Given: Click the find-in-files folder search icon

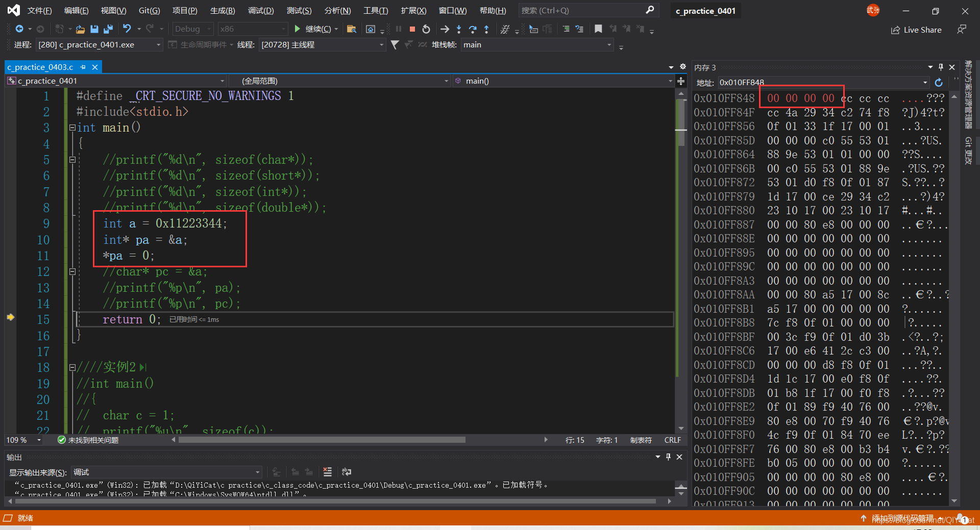Looking at the screenshot, I should (351, 29).
